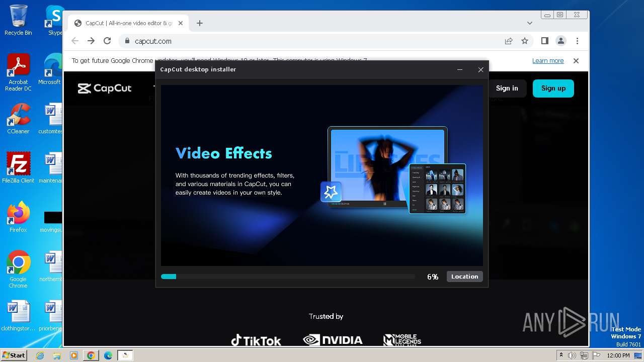Open the clothingstor Word document icon
The height and width of the screenshot is (362, 644).
click(x=18, y=316)
